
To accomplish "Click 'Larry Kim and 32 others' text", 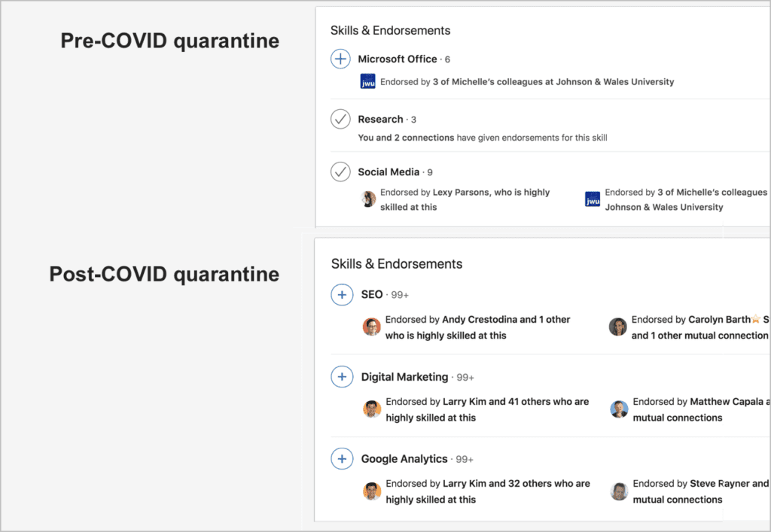I will pyautogui.click(x=497, y=483).
